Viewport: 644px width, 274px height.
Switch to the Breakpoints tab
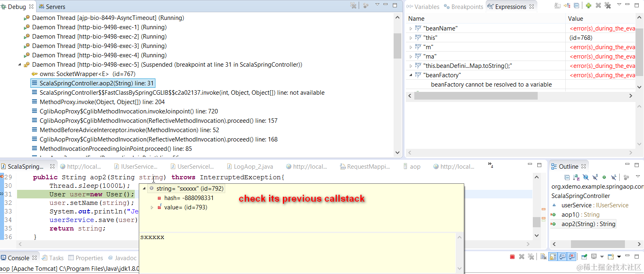(x=463, y=7)
